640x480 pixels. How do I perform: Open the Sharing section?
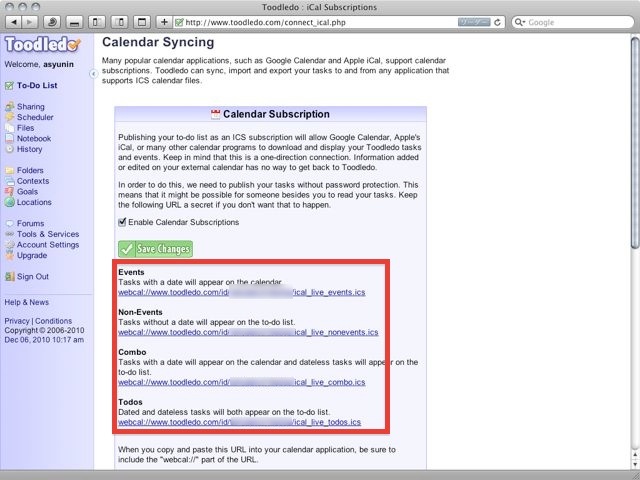(x=31, y=107)
